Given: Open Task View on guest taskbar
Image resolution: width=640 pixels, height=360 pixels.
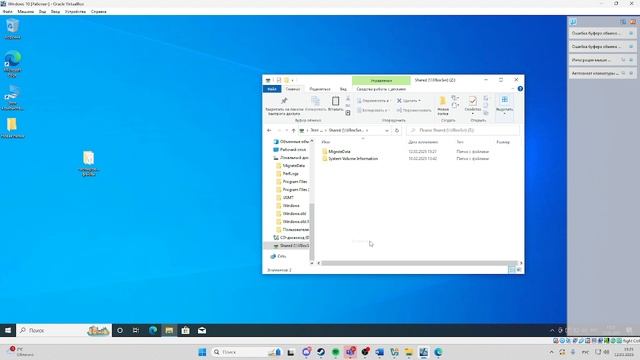Looking at the screenshot, I should [136, 330].
